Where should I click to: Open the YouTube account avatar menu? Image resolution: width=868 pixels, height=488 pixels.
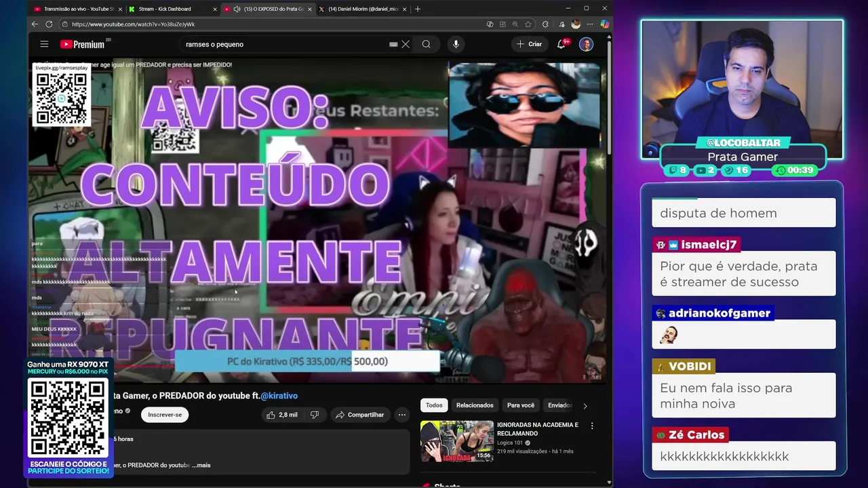pyautogui.click(x=586, y=44)
